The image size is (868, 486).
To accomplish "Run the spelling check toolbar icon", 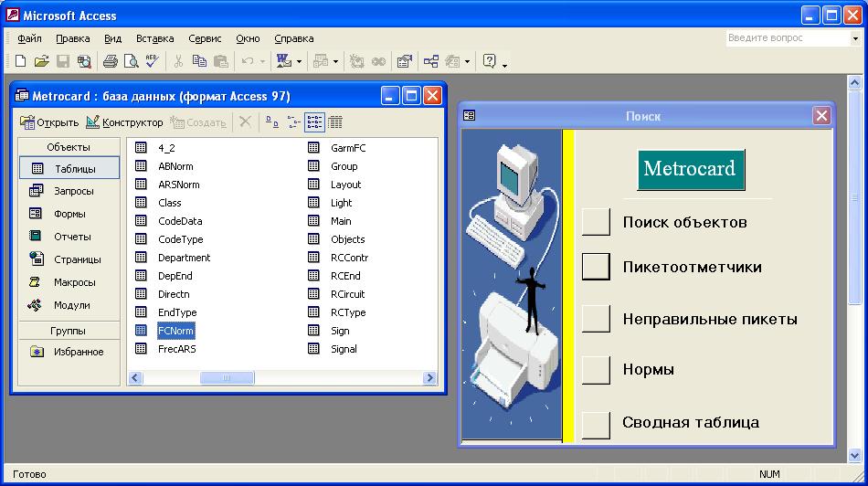I will [152, 61].
